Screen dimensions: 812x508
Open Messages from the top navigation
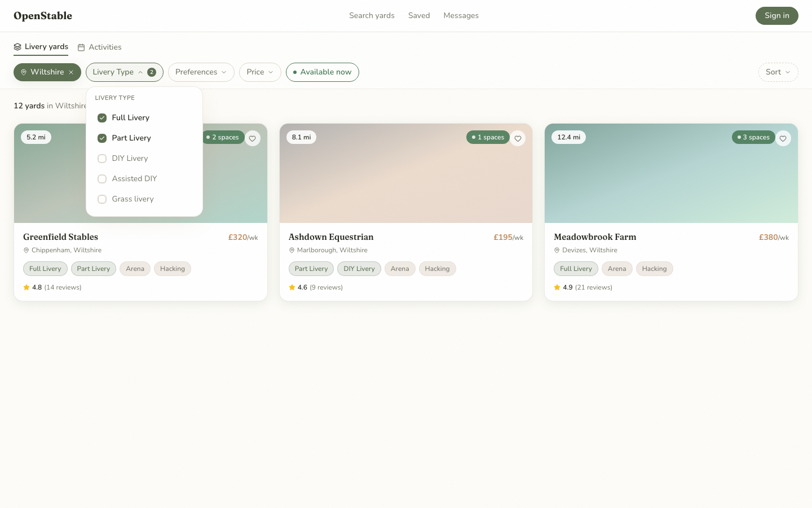coord(461,16)
